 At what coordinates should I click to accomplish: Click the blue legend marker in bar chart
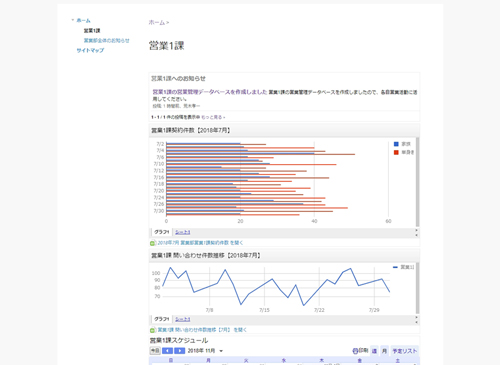pos(396,144)
